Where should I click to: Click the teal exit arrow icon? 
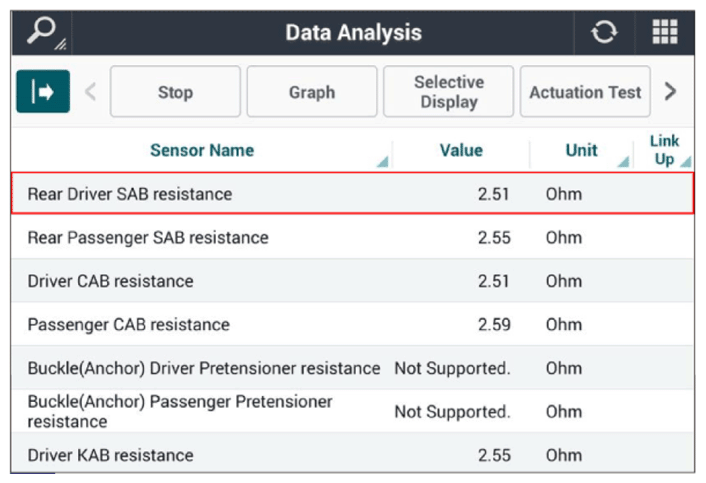coord(43,91)
